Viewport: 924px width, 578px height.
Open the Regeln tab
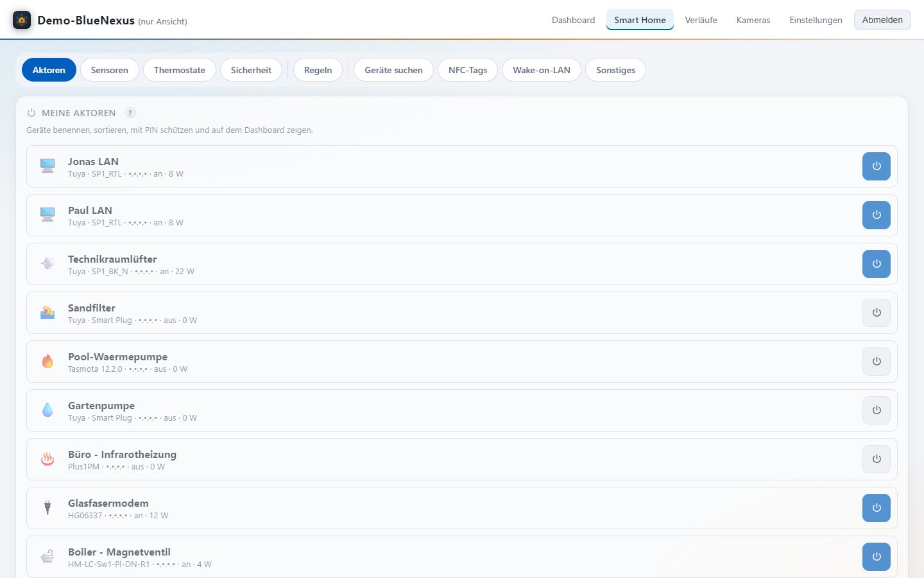point(318,70)
